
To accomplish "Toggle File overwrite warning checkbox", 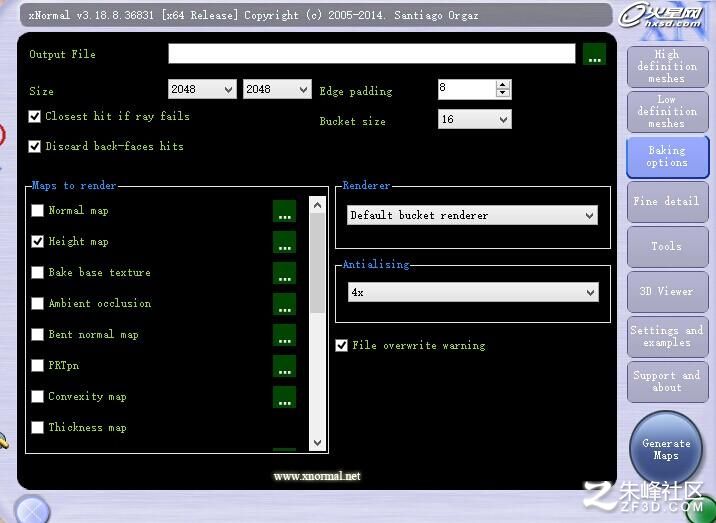I will (342, 346).
